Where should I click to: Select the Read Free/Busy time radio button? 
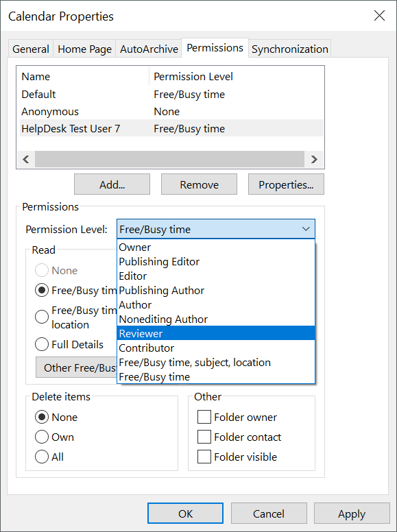click(x=42, y=291)
